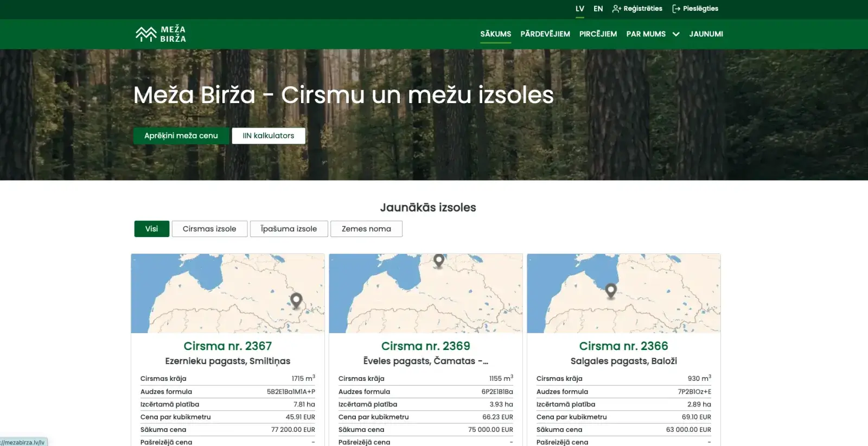Open the Cirsma nr. 2367 title link
The height and width of the screenshot is (446, 868).
coord(227,346)
